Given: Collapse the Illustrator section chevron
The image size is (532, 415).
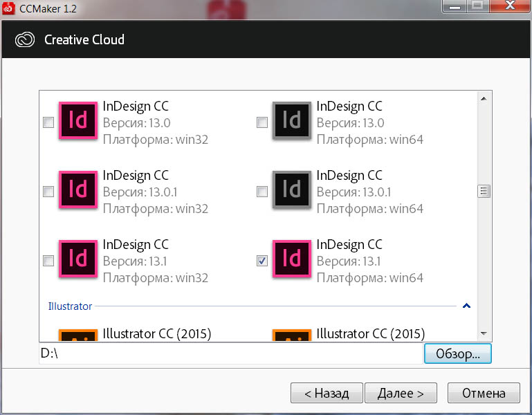Looking at the screenshot, I should pos(466,306).
